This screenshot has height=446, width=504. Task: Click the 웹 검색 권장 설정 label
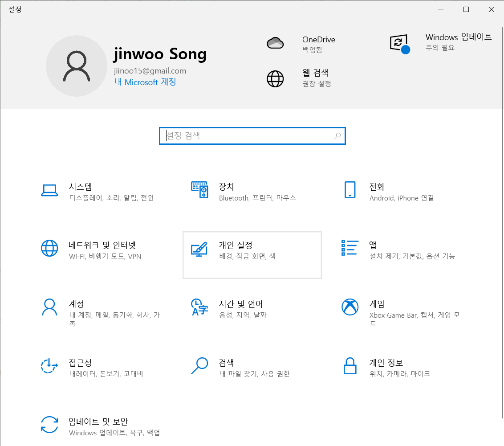[317, 84]
